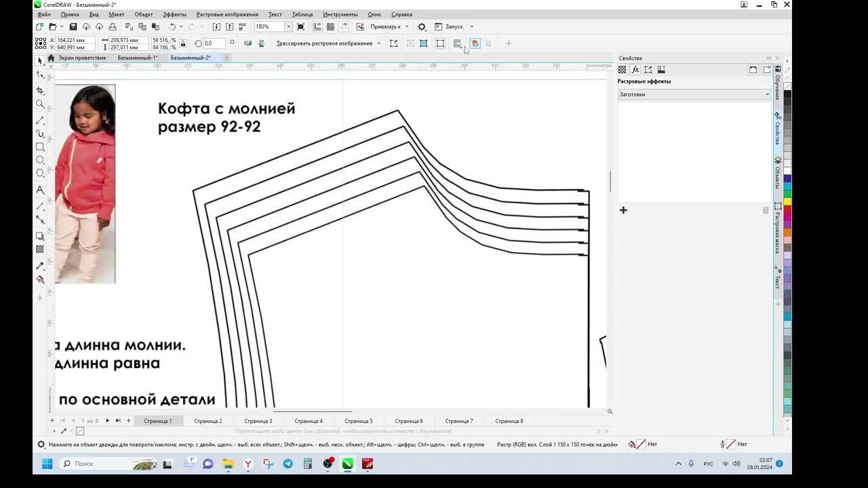868x488 pixels.
Task: Toggle show rulers button
Action: click(317, 26)
